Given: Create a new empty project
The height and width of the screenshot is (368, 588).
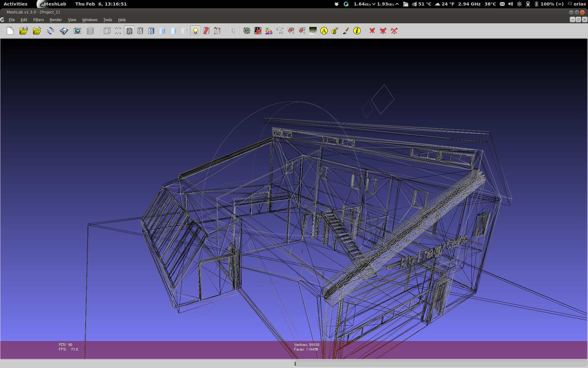Looking at the screenshot, I should coord(10,31).
